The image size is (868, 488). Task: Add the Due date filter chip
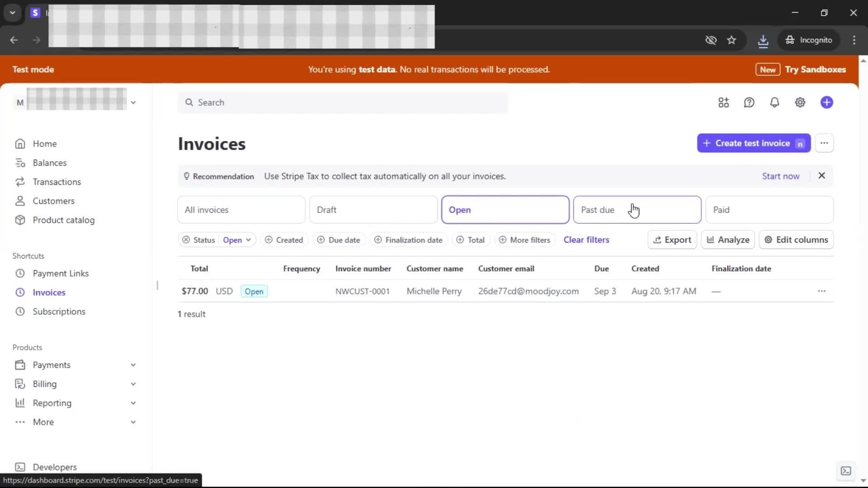tap(339, 240)
